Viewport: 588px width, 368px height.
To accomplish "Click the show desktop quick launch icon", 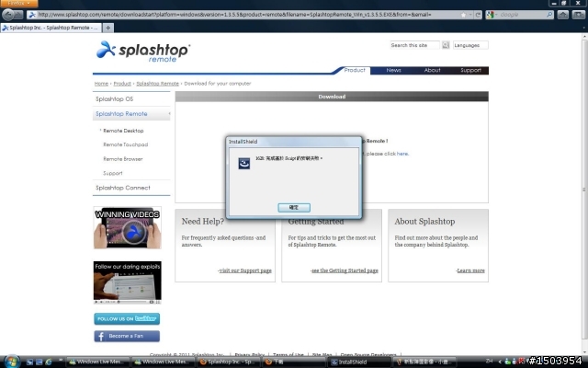I will pyautogui.click(x=30, y=362).
